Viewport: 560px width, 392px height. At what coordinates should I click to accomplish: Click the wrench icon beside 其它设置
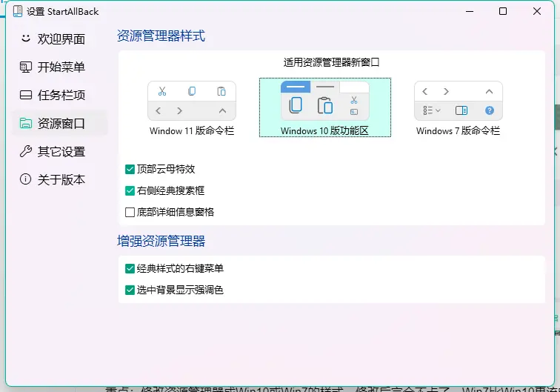point(26,151)
